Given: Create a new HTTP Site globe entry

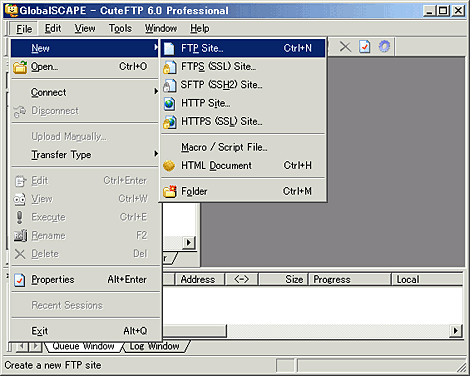Looking at the screenshot, I should pos(243,103).
